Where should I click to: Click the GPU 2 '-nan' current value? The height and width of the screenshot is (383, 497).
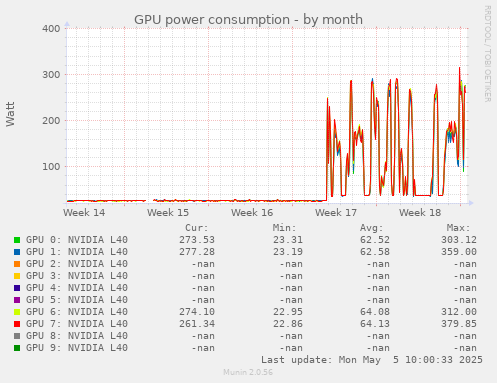[x=203, y=264]
